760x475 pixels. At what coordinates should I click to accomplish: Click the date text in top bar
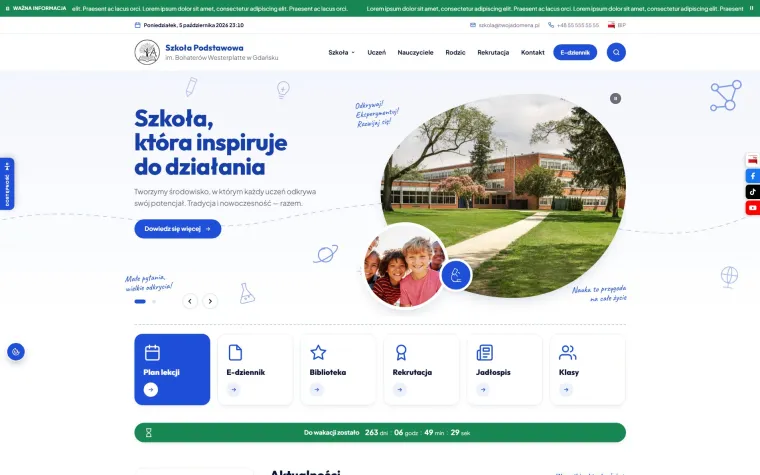[193, 25]
